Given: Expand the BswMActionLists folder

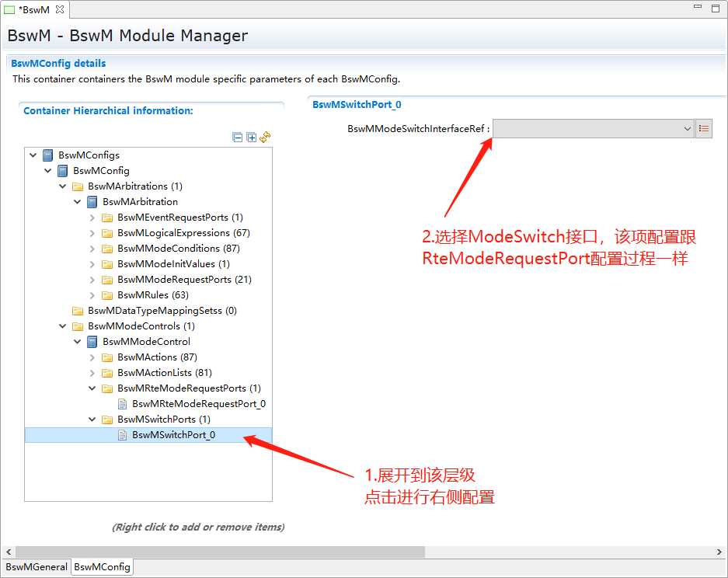Looking at the screenshot, I should pyautogui.click(x=92, y=373).
